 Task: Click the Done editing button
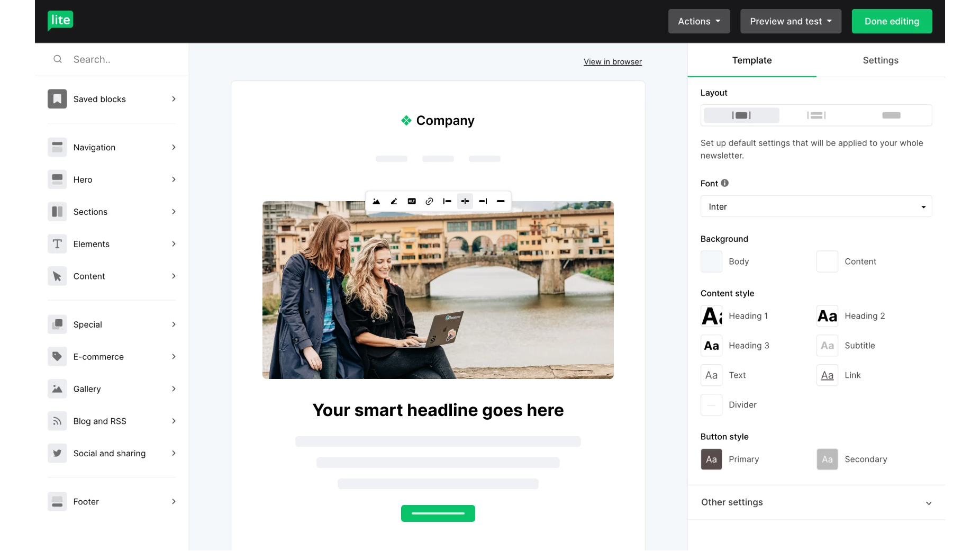click(x=892, y=21)
